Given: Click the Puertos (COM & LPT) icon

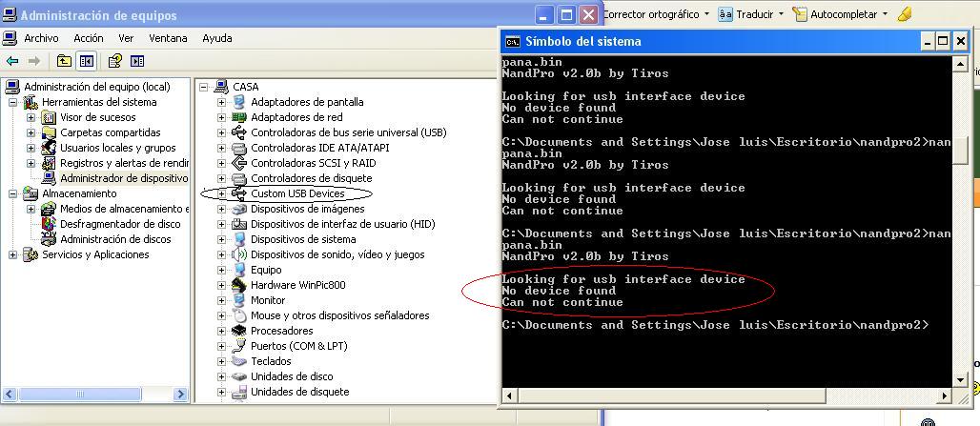Looking at the screenshot, I should point(238,346).
